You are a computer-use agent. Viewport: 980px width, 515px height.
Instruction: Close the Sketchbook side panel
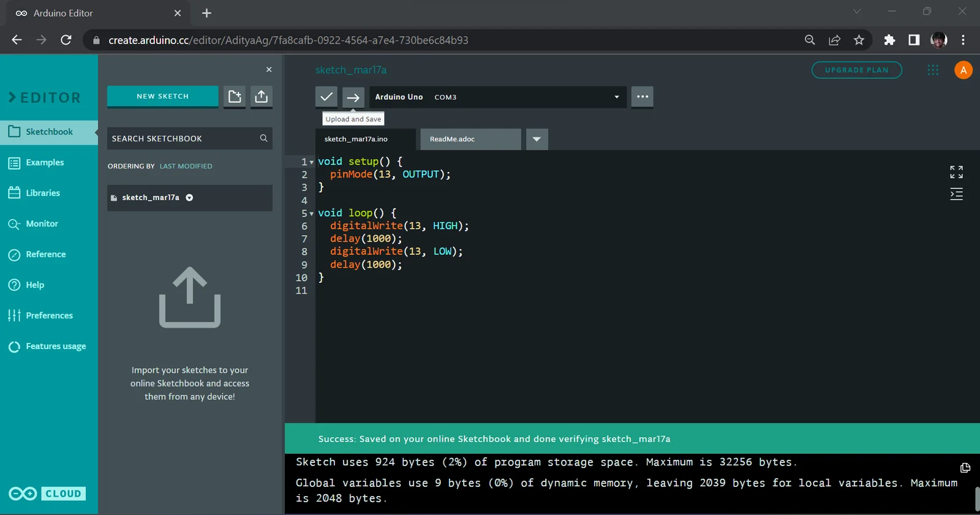(269, 69)
